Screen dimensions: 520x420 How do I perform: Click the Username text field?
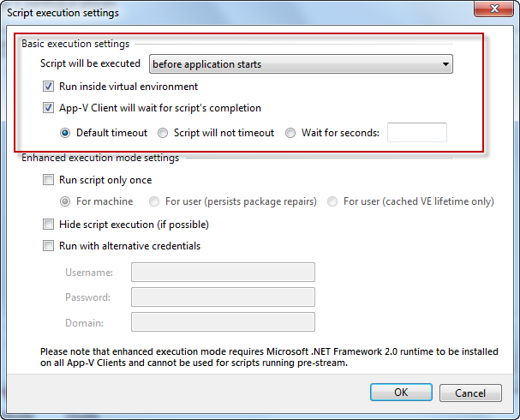(x=223, y=273)
